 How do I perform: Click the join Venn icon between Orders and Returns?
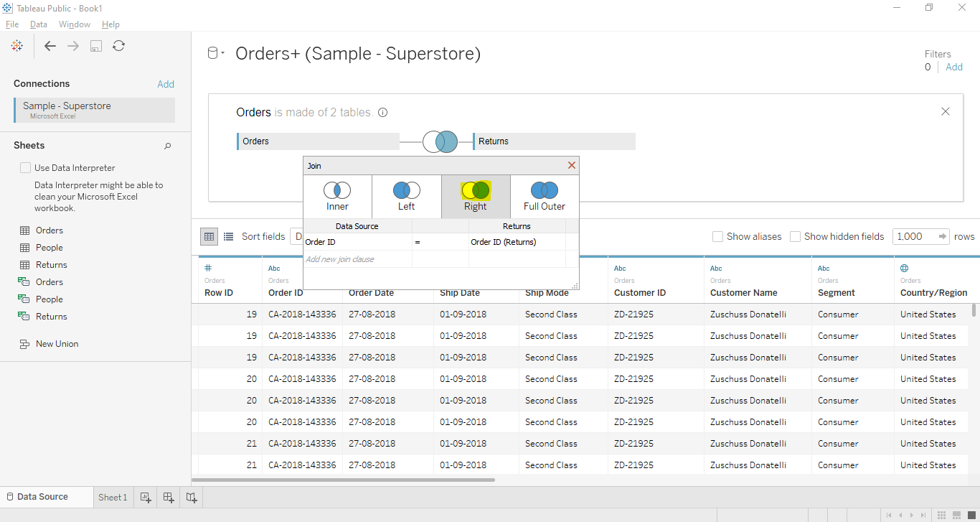click(440, 141)
